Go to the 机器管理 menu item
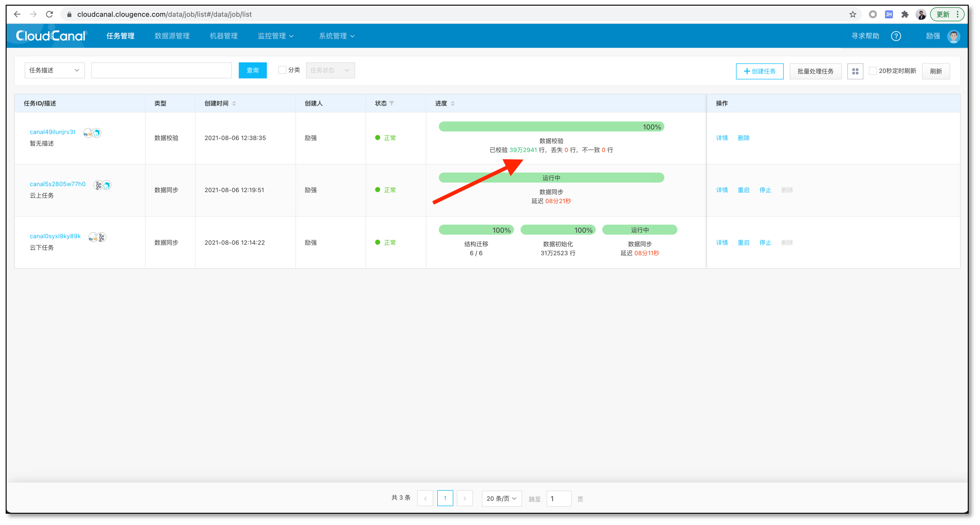The width and height of the screenshot is (980, 525). 224,36
